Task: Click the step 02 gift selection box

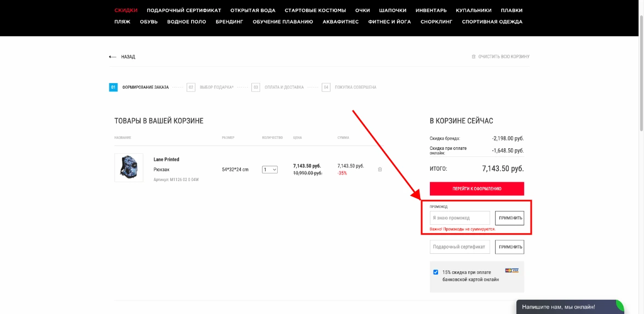Action: (191, 87)
